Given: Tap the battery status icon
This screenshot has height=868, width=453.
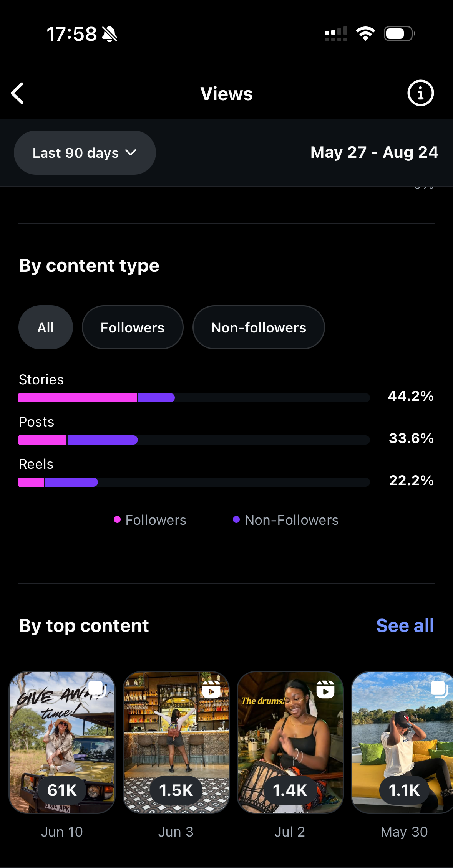Looking at the screenshot, I should [x=399, y=34].
